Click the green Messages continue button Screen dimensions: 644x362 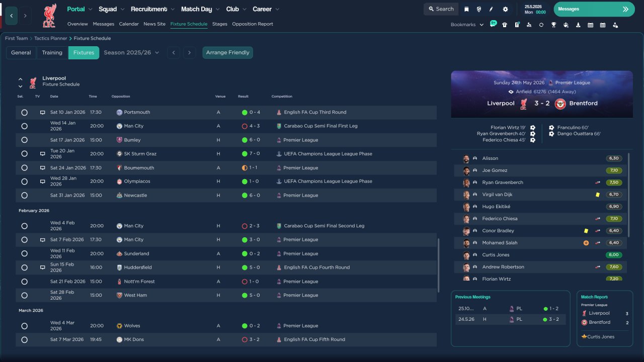pos(594,9)
